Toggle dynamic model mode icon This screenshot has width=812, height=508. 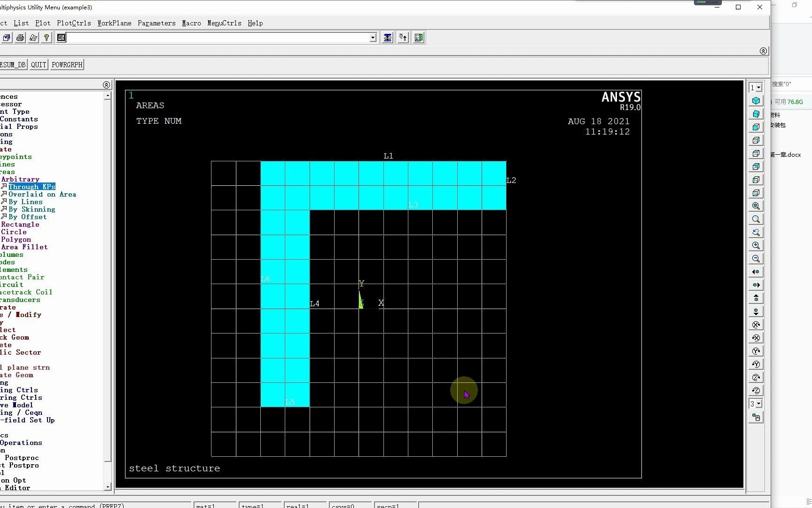point(756,417)
